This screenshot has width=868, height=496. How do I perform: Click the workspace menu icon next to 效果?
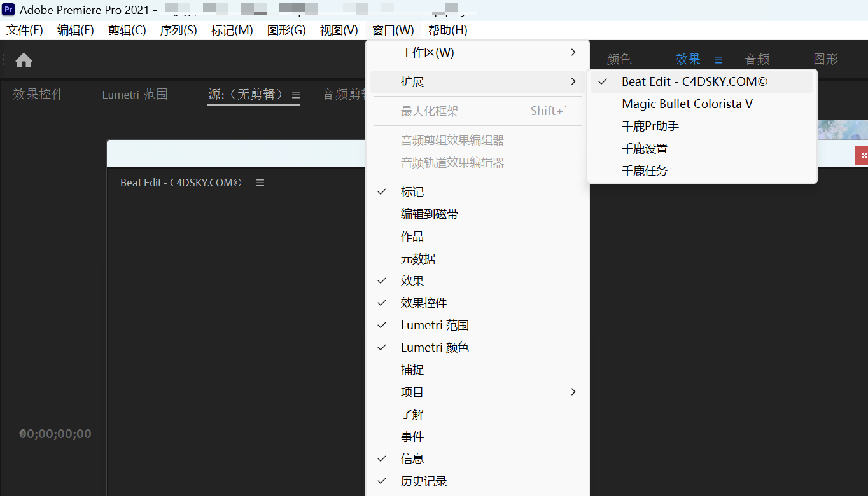click(718, 59)
